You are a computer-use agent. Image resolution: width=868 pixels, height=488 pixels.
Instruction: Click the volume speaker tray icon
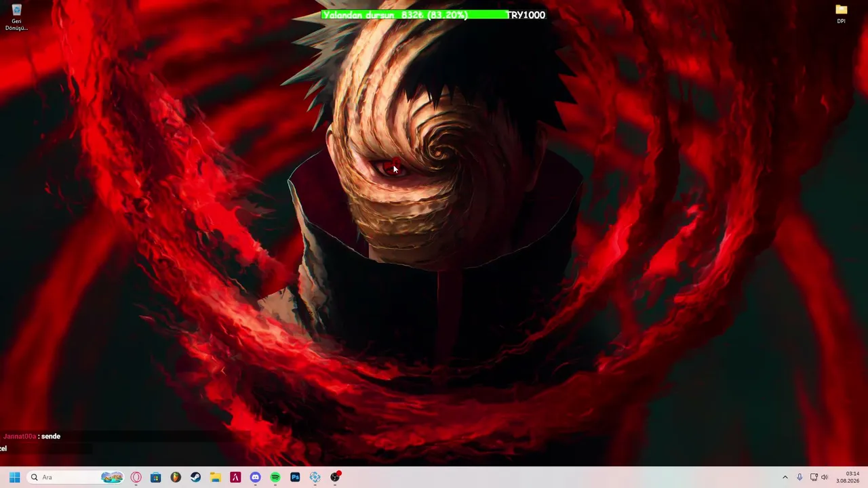(x=825, y=477)
